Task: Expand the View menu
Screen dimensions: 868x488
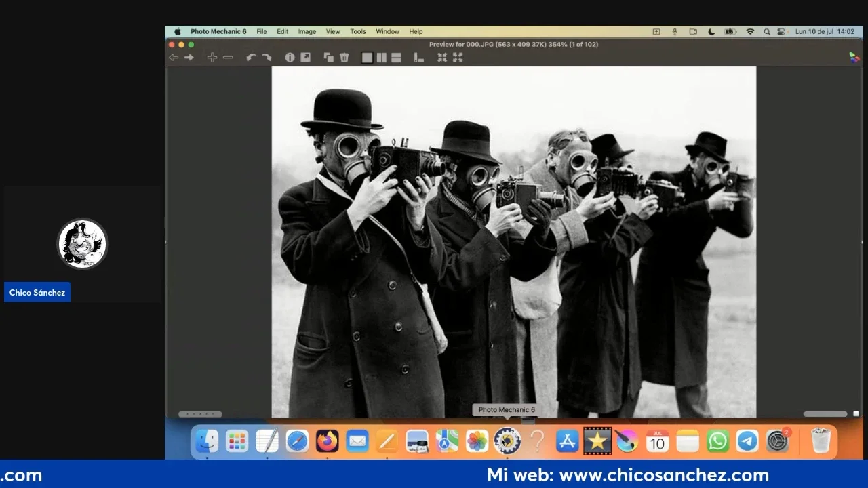Action: (x=333, y=31)
